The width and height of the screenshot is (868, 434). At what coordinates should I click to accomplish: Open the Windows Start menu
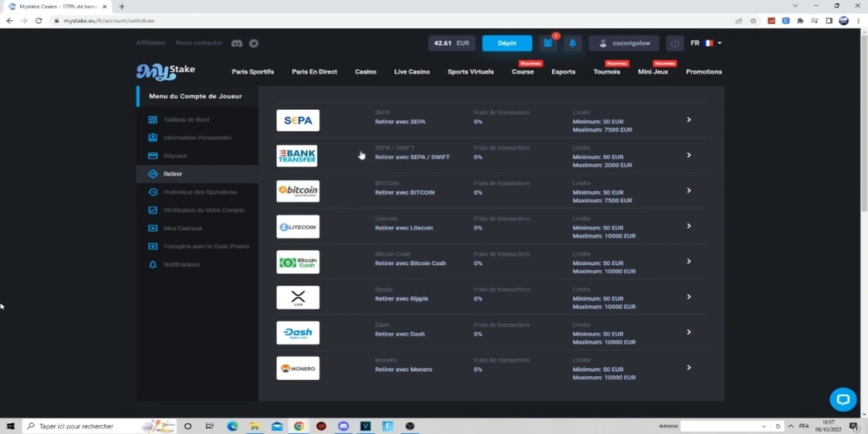click(10, 426)
